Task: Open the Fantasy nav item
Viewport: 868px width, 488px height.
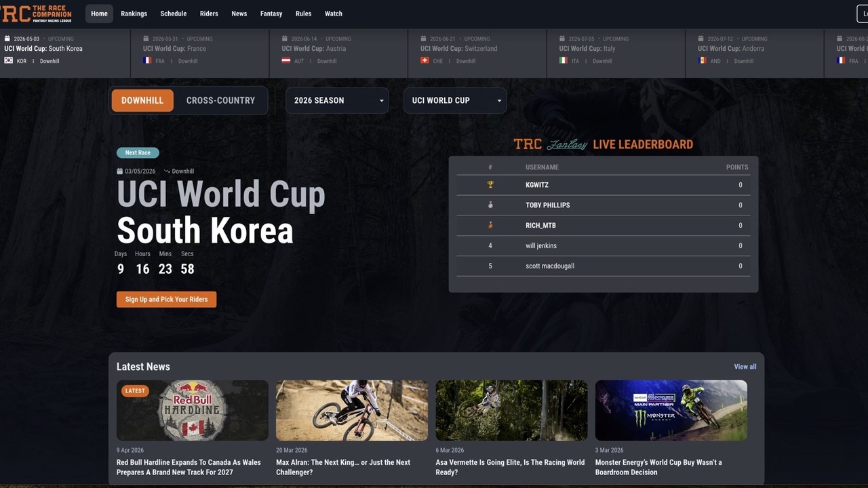Action: point(271,14)
